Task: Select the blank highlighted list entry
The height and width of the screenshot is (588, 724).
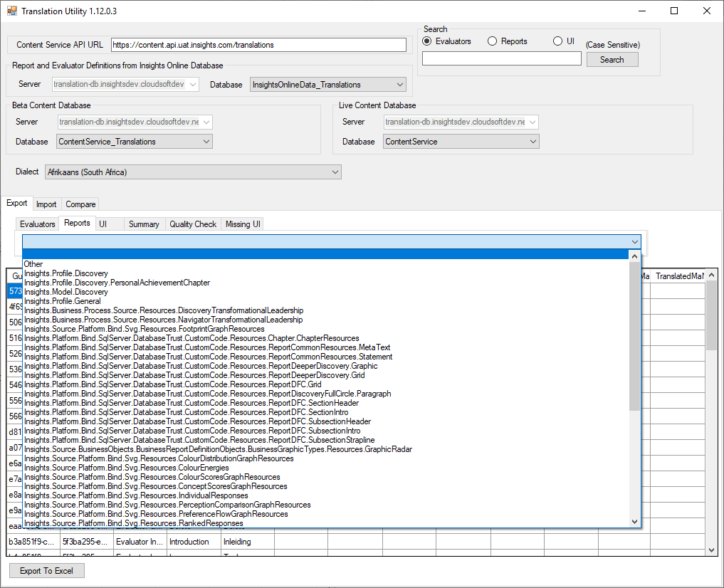Action: tap(325, 254)
